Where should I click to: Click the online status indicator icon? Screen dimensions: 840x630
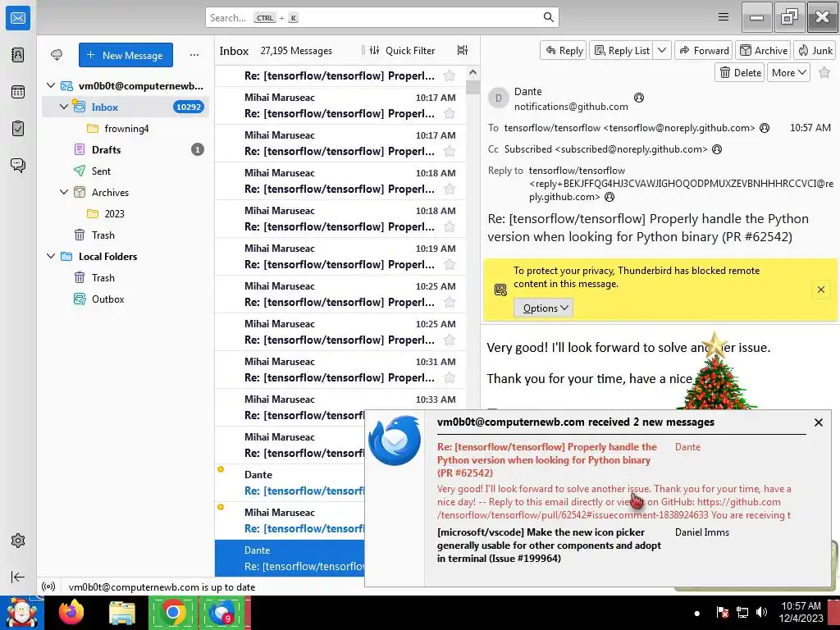(x=48, y=587)
